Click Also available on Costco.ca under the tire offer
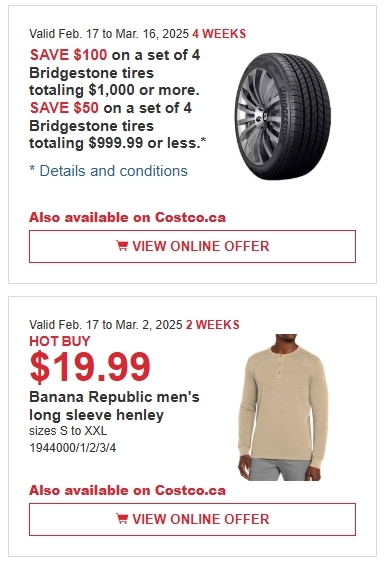This screenshot has height=564, width=385. [x=127, y=218]
